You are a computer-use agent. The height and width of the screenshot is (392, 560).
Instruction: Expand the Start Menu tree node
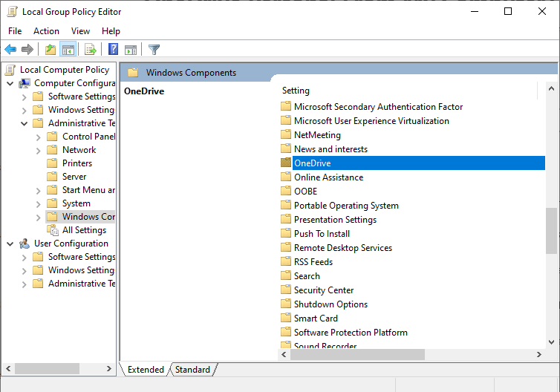tap(38, 191)
